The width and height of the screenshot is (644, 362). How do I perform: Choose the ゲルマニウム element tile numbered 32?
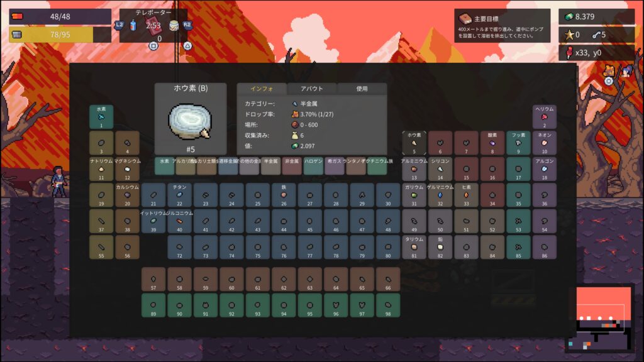coord(440,195)
